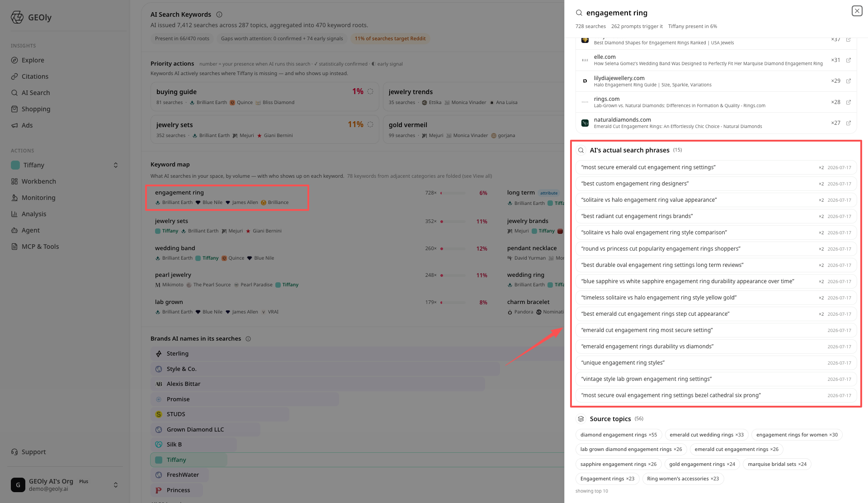Click the MCP & Tools icon
868x503 pixels.
pyautogui.click(x=14, y=247)
